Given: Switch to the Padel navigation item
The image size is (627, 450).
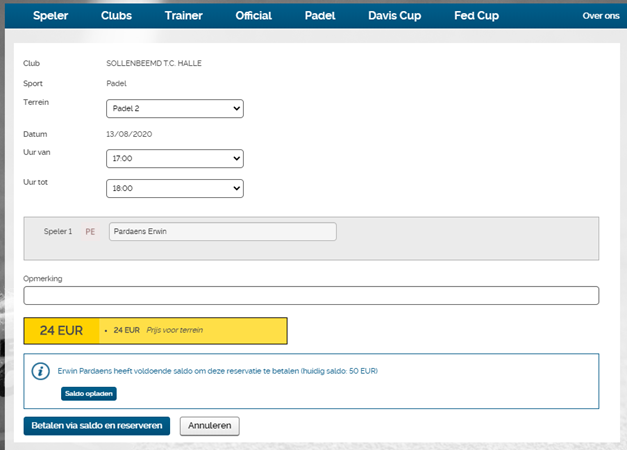Looking at the screenshot, I should pyautogui.click(x=320, y=16).
